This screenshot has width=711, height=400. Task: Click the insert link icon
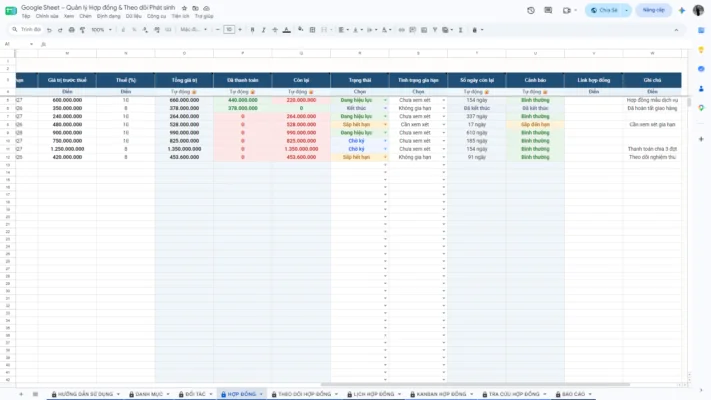(401, 30)
